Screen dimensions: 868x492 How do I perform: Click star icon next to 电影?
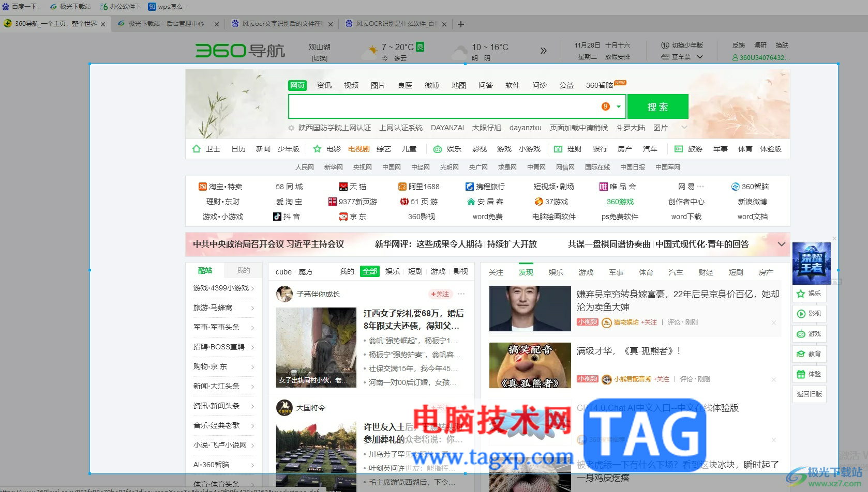point(317,149)
